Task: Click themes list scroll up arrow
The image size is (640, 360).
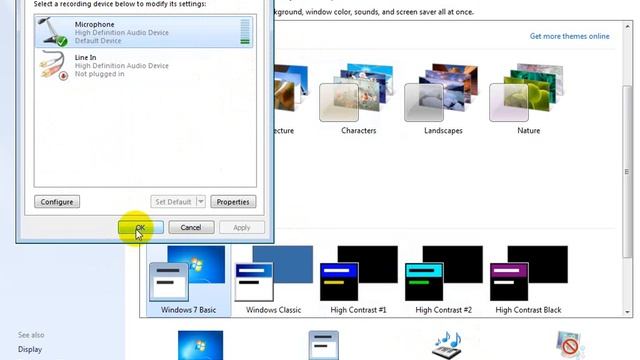Action: point(627,27)
